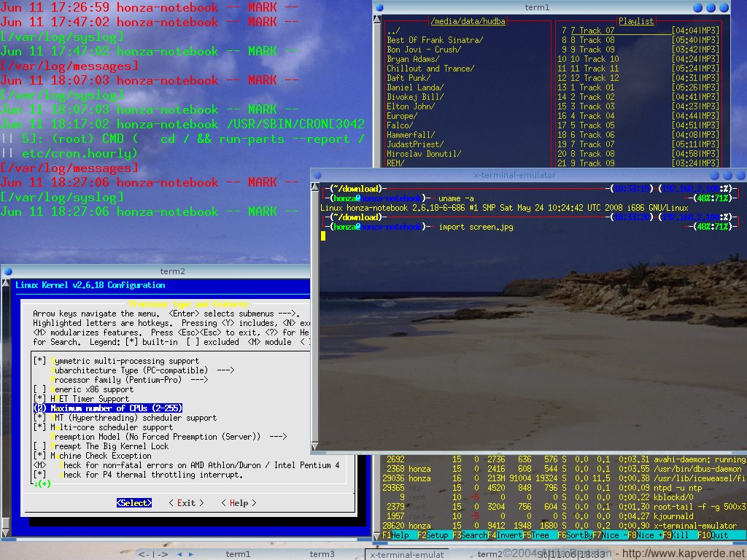Select playlist entry 21 9 Track 09
Image resolution: width=747 pixels, height=560 pixels.
coord(638,163)
